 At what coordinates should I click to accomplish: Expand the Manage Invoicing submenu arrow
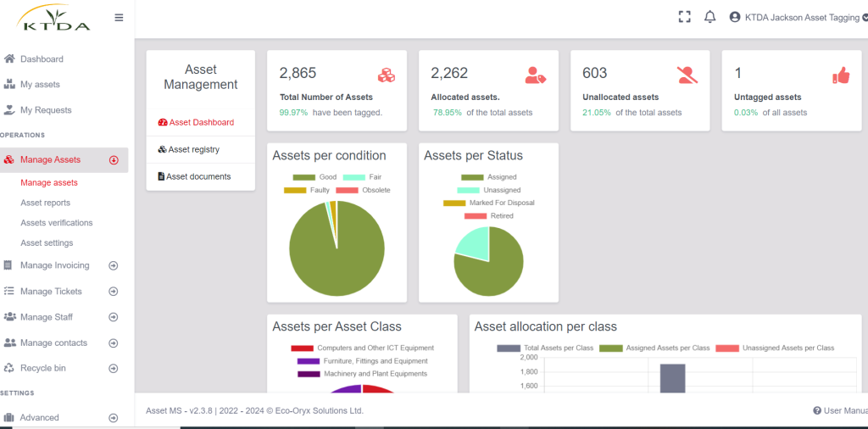pos(114,265)
